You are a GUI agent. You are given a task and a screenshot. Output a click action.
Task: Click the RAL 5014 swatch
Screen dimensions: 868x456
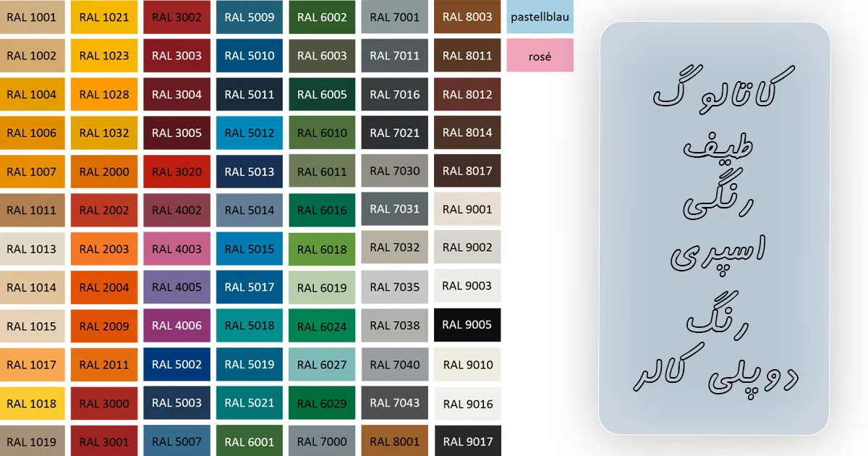click(250, 210)
